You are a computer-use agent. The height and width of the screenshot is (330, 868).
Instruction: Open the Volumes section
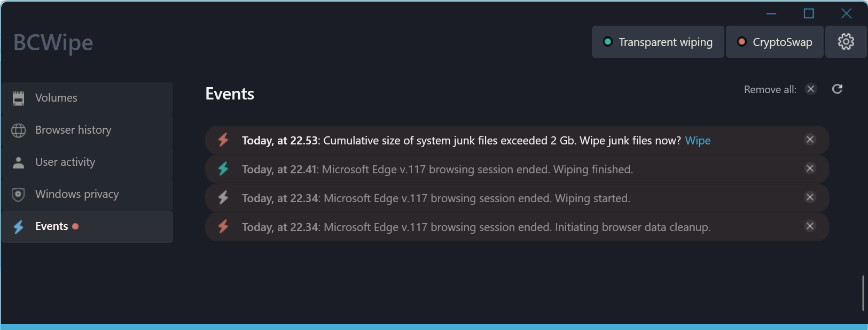point(87,98)
